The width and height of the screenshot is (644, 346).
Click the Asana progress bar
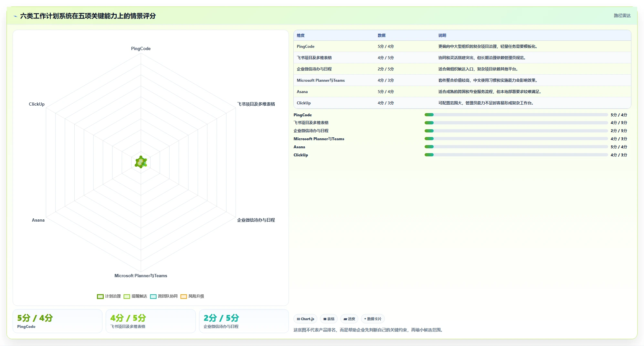(x=516, y=147)
